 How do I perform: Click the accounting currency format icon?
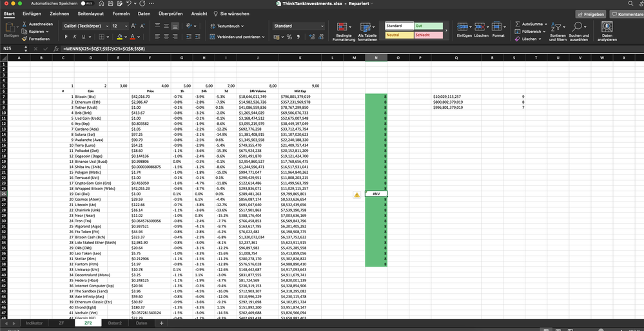[x=277, y=37]
